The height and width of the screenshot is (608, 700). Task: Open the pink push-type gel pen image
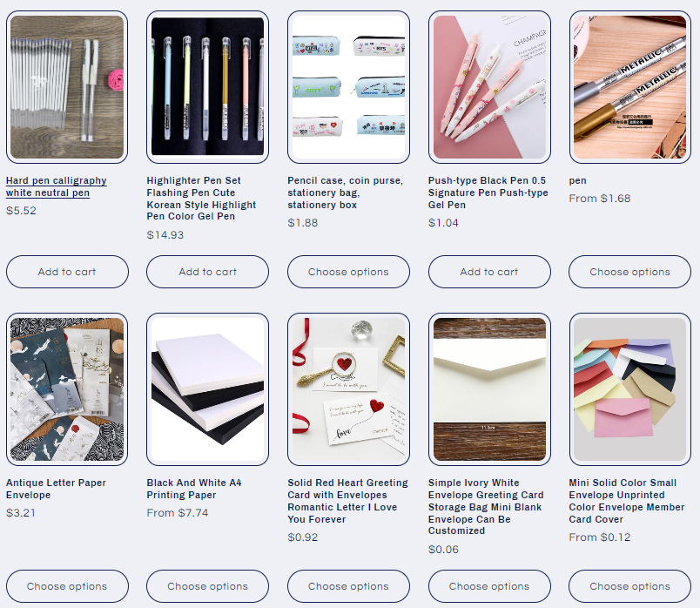point(489,87)
